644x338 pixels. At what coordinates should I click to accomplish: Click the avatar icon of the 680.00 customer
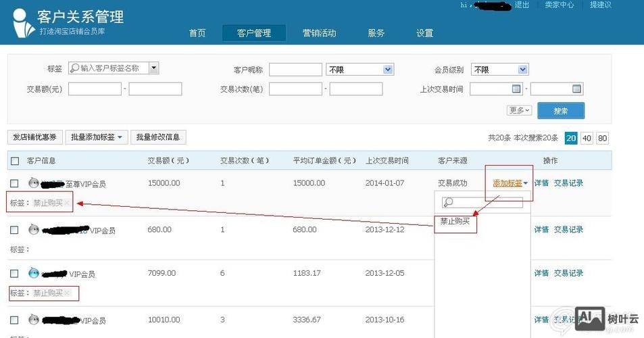coord(34,229)
